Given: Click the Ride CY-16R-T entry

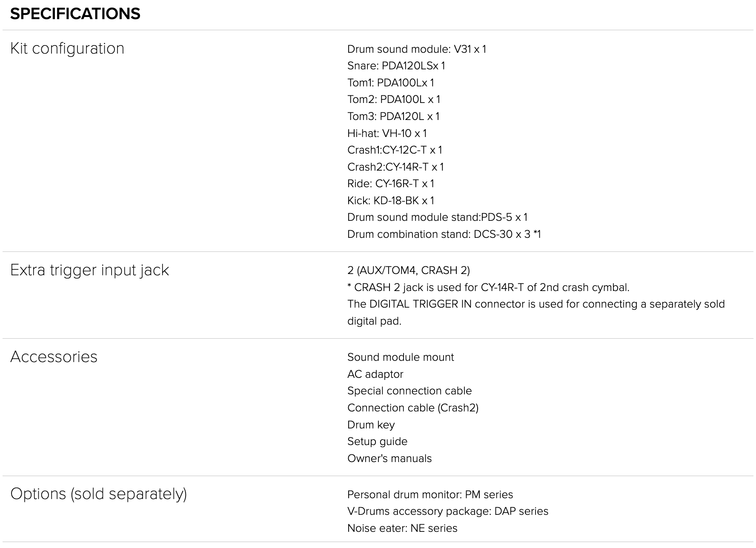Looking at the screenshot, I should (x=390, y=184).
